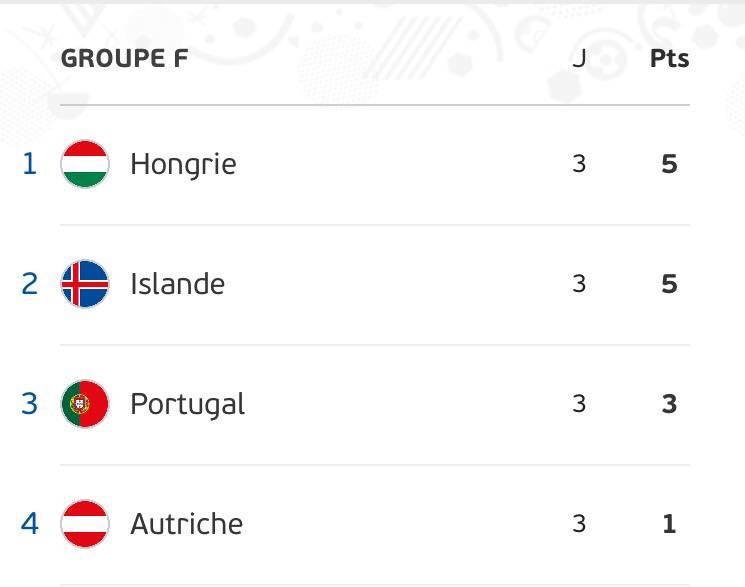
Task: Click the Austria flag icon
Action: [x=85, y=524]
